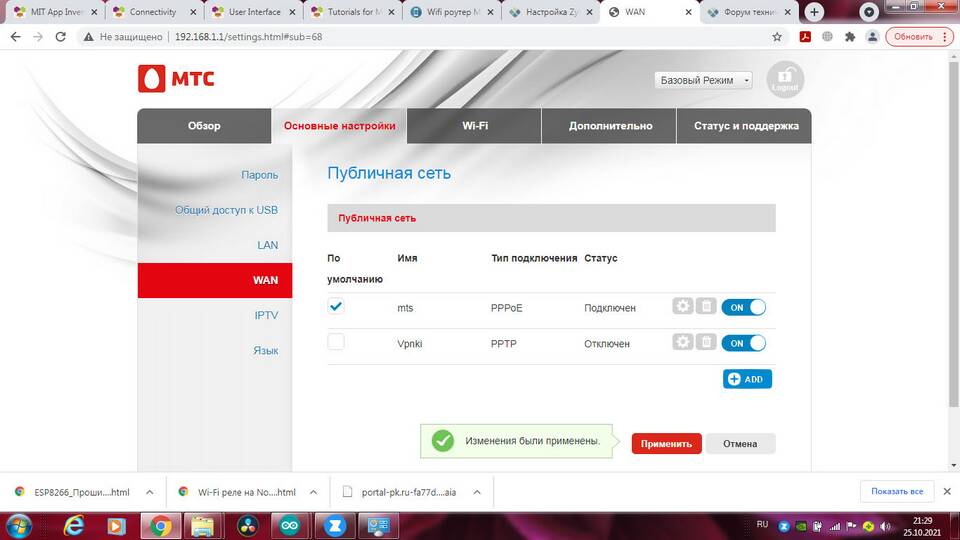
Task: Open the Wi-Fi tab
Action: click(474, 126)
